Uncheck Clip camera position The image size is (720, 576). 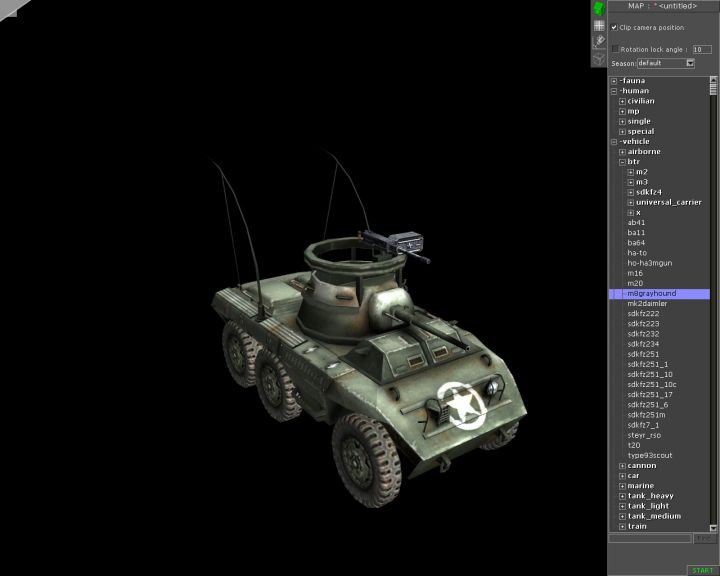pos(614,27)
